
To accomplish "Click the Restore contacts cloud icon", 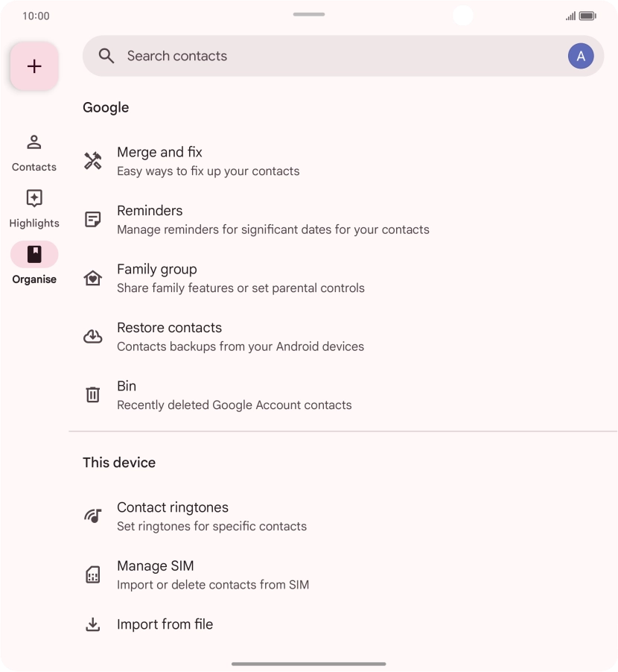I will pos(93,337).
